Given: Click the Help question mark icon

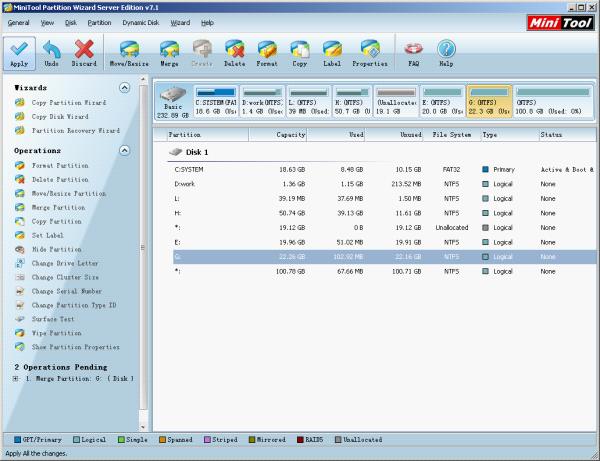Looking at the screenshot, I should click(x=446, y=53).
